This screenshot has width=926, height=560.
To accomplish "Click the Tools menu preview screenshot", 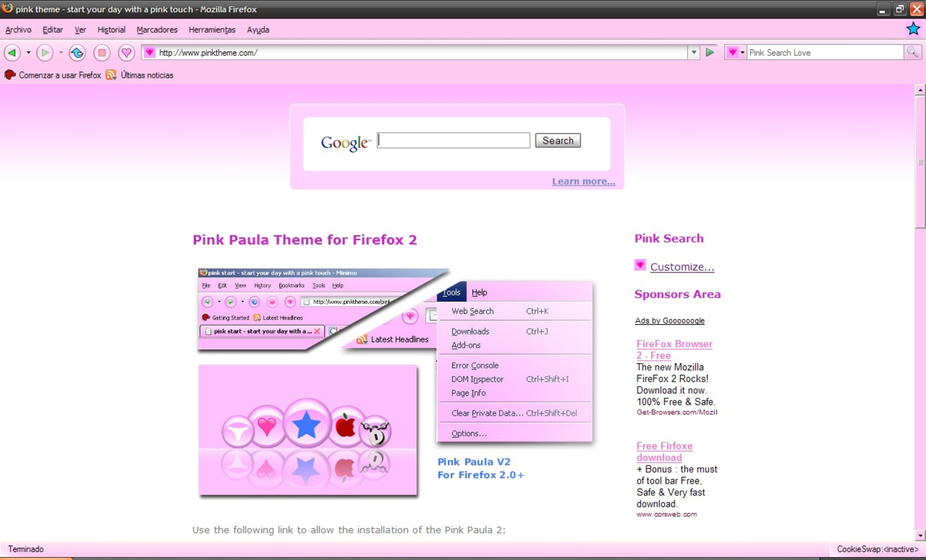I will (x=515, y=362).
